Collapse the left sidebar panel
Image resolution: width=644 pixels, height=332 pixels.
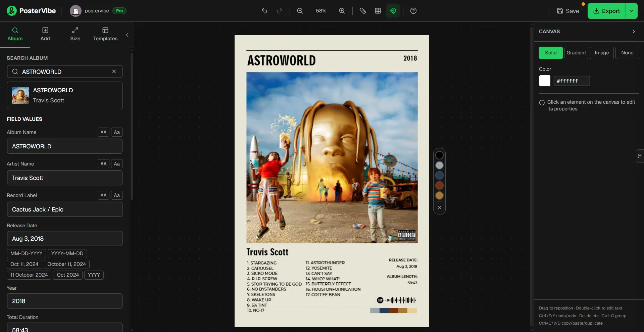127,35
